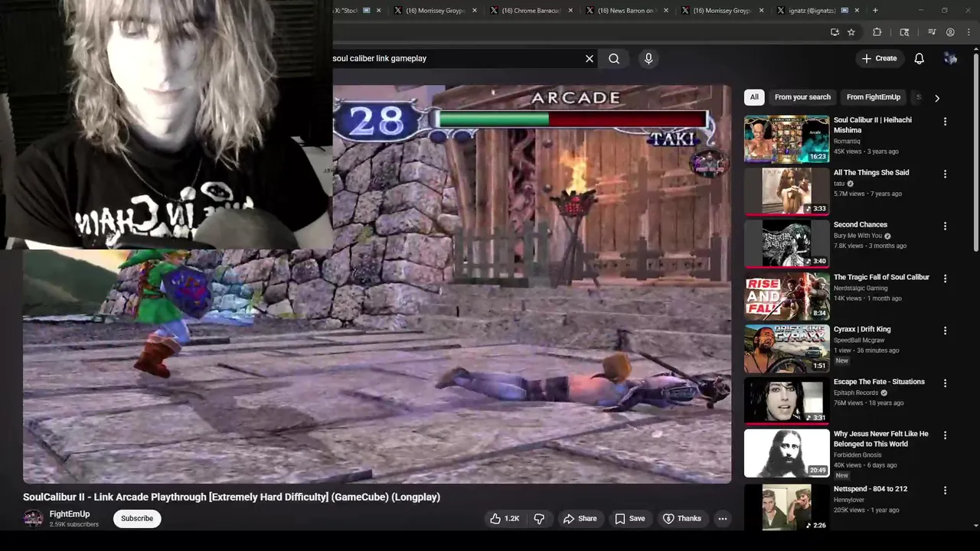
Task: Switch to the News Barron tab
Action: click(x=626, y=10)
